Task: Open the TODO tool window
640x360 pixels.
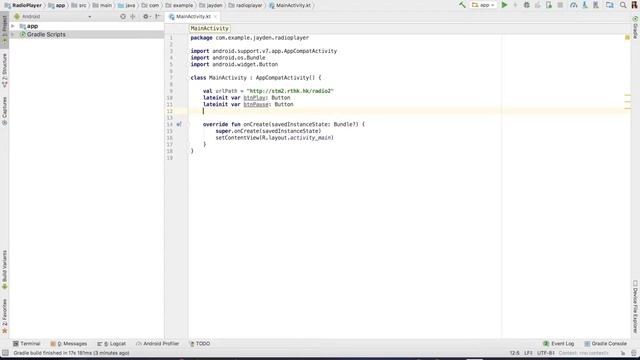Action: click(x=200, y=344)
